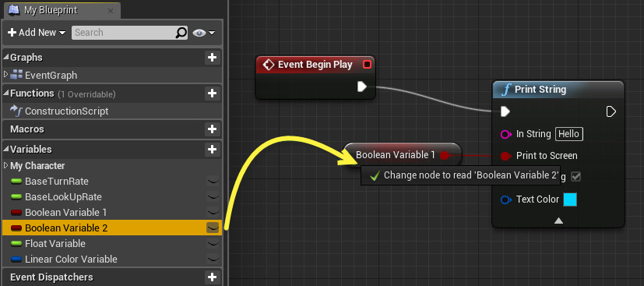Screen dimensions: 644x286
Task: Open the cyan Text Color swatch
Action: pyautogui.click(x=570, y=199)
